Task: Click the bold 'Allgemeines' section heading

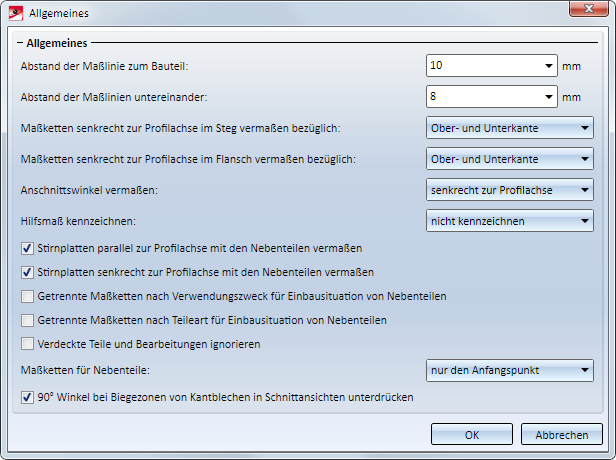Action: (x=57, y=43)
